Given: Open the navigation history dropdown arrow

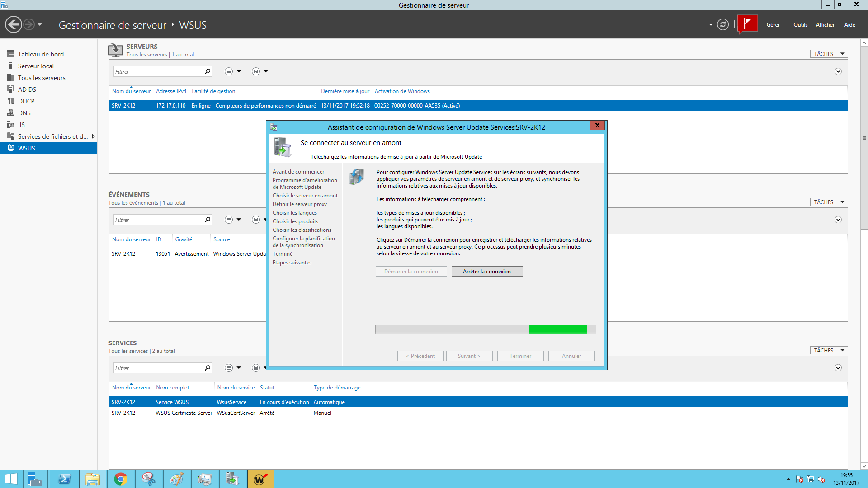Looking at the screenshot, I should click(40, 24).
